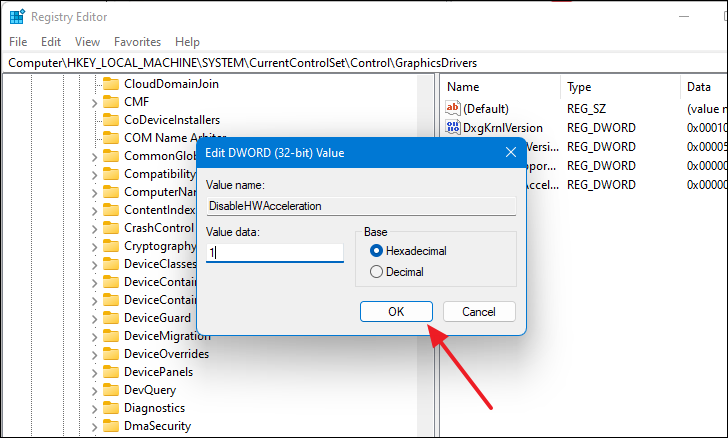Open the Help menu
Viewport: 728px width, 438px height.
(x=187, y=42)
